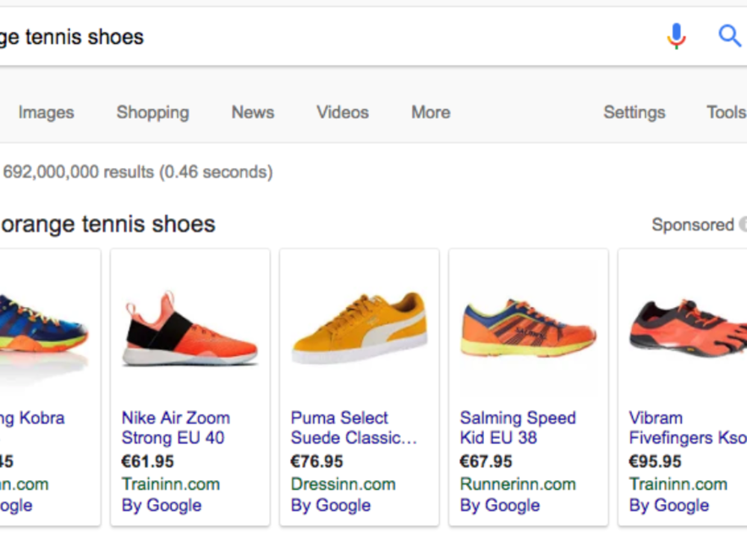The width and height of the screenshot is (747, 560).
Task: Click the Runnerinn.com store link
Action: point(518,484)
